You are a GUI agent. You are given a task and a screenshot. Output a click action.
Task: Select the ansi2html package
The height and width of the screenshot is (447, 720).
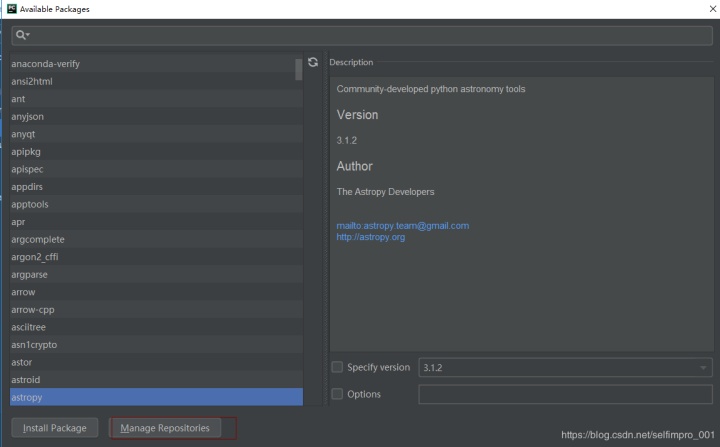[156, 81]
